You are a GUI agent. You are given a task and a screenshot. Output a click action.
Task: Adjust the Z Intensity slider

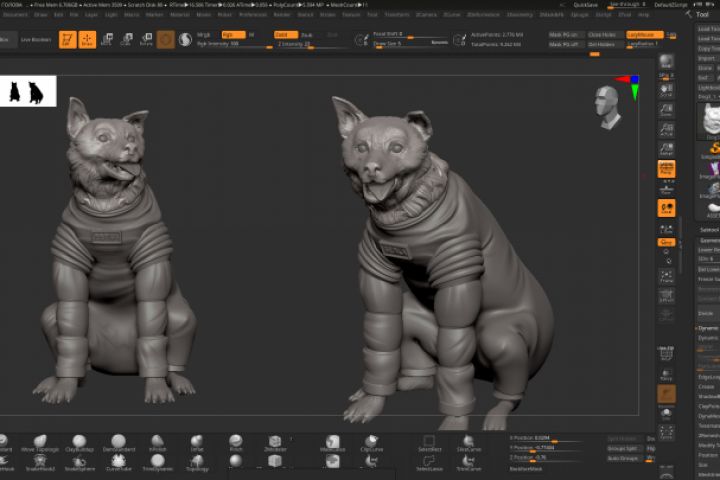coord(312,45)
